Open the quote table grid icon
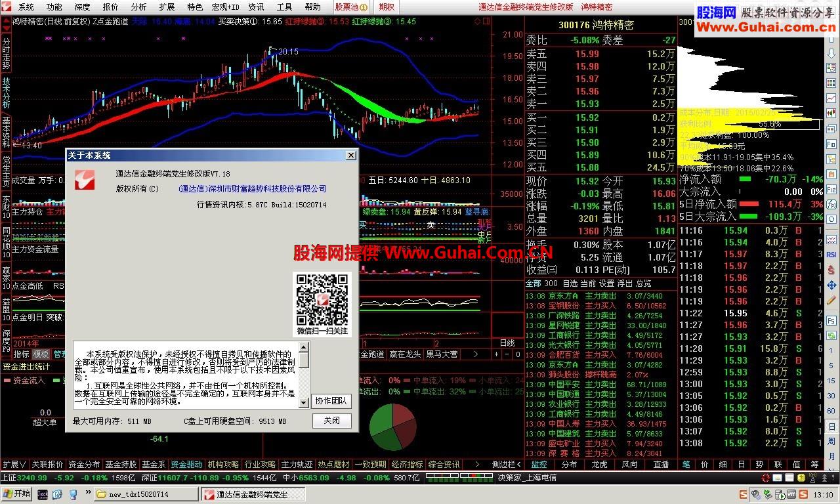This screenshot has height=504, width=840. (831, 83)
